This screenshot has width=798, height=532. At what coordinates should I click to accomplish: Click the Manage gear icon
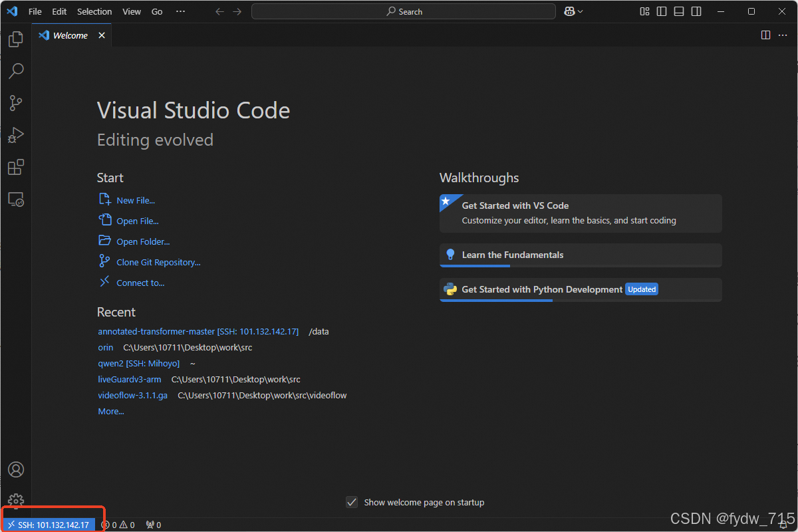(16, 500)
